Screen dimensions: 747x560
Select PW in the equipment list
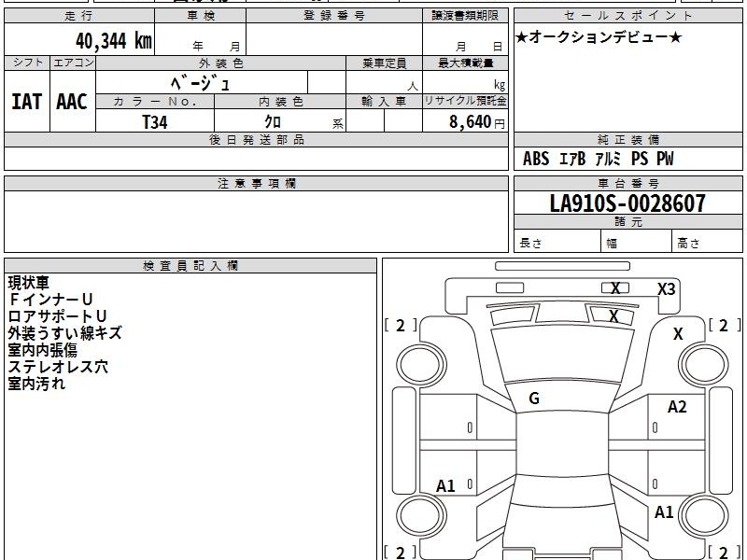pyautogui.click(x=665, y=159)
